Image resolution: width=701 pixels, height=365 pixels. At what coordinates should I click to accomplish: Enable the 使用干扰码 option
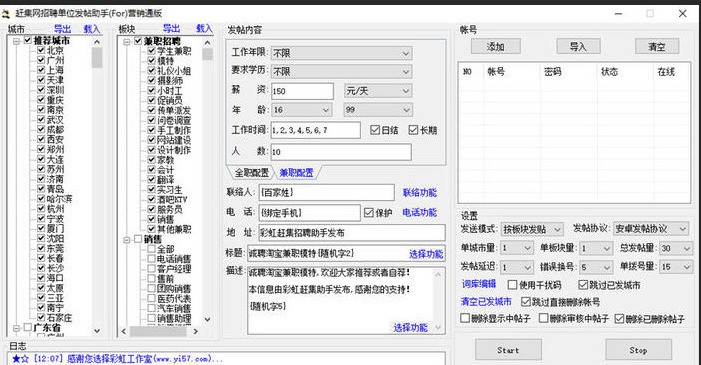coord(512,284)
